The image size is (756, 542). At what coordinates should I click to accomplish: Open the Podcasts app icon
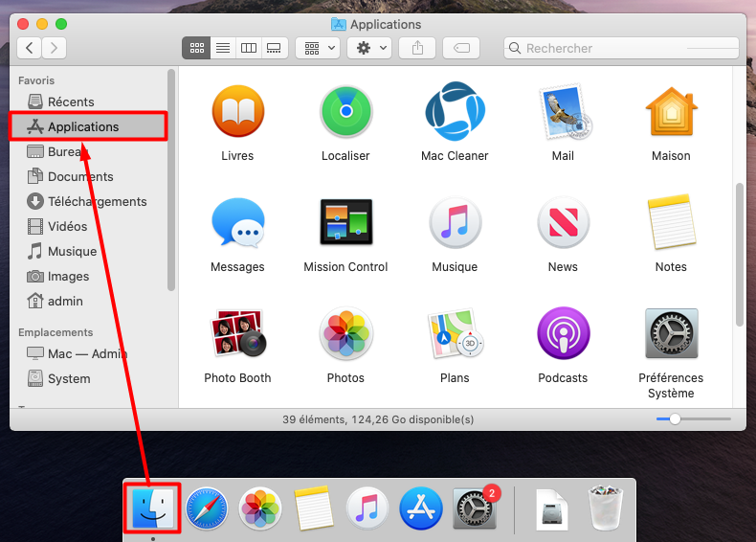tap(563, 333)
